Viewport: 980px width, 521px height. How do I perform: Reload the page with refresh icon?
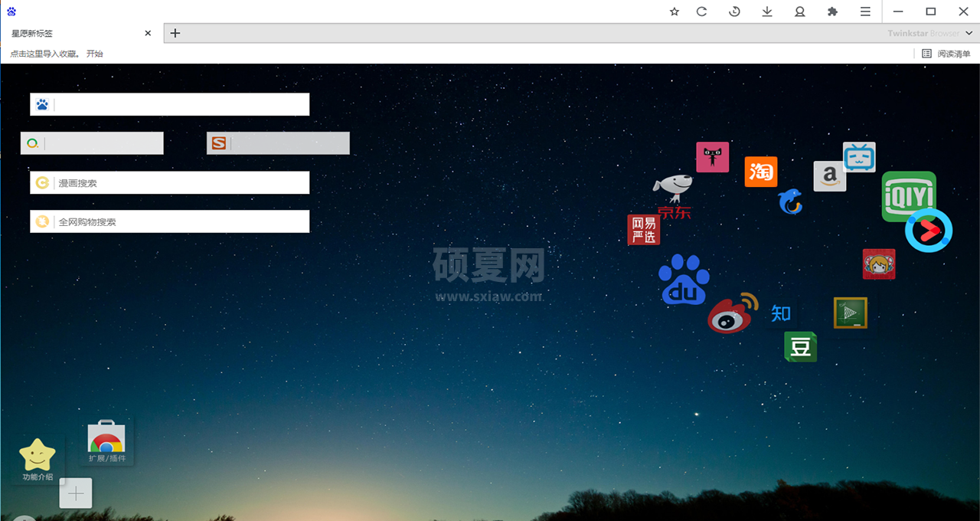701,11
